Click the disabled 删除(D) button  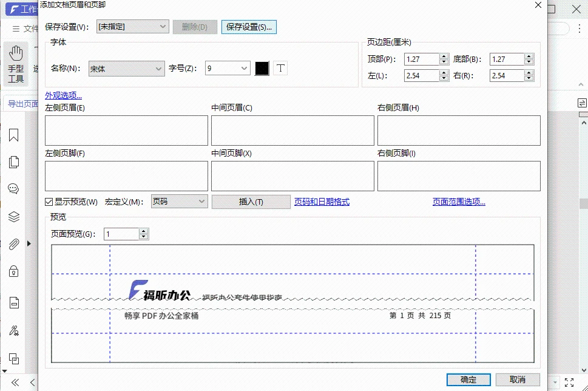(x=195, y=27)
